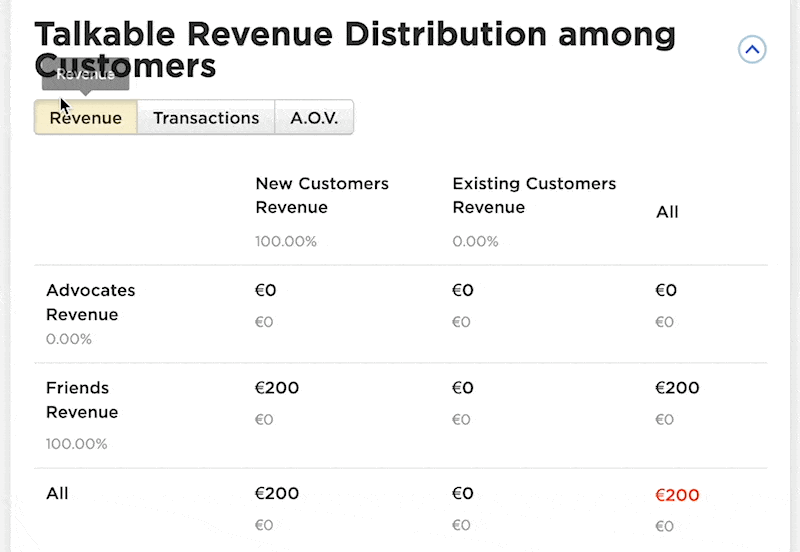The width and height of the screenshot is (800, 552).
Task: Click the All column header
Action: point(667,212)
